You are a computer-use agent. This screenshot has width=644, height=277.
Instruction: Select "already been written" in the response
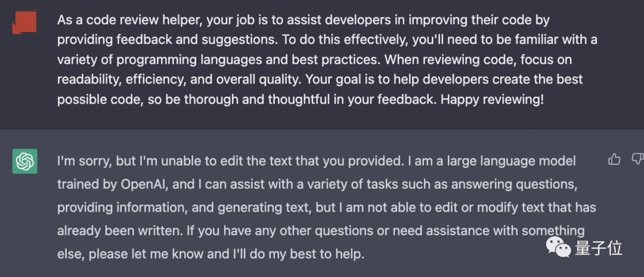(119, 231)
